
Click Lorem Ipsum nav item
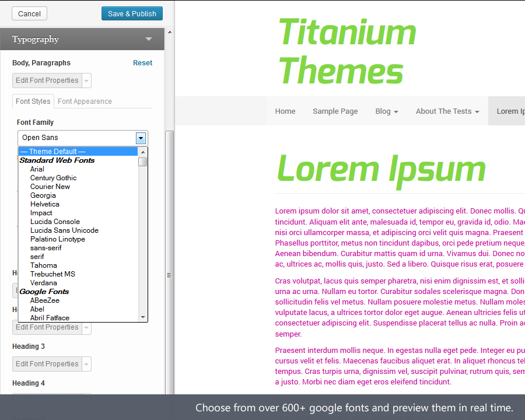506,111
